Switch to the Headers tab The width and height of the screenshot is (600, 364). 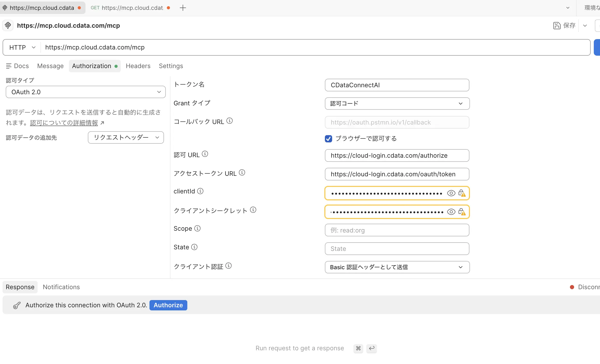click(x=138, y=66)
